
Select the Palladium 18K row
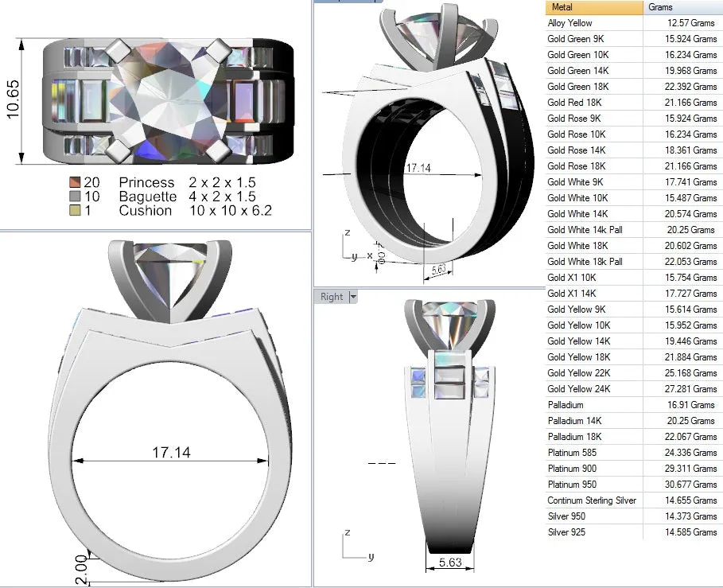[x=634, y=437]
